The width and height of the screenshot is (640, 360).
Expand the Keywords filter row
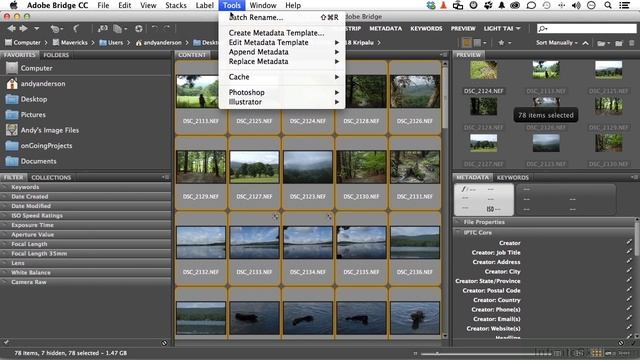(x=86, y=187)
